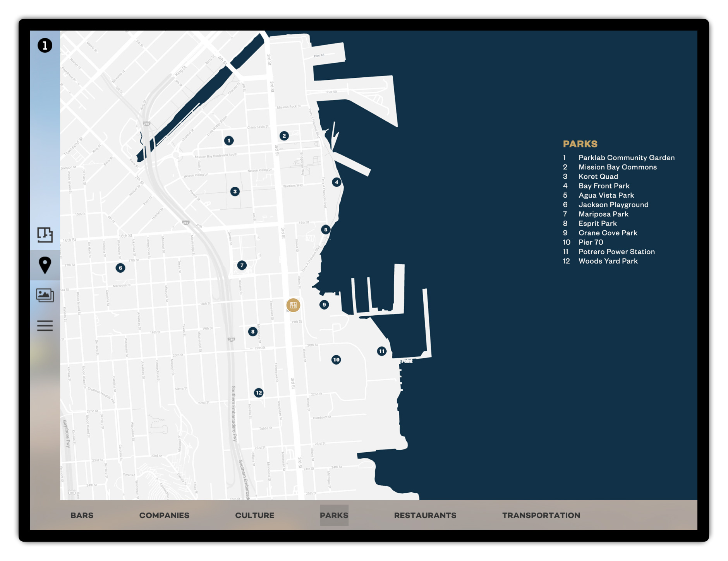This screenshot has width=728, height=561.
Task: Click map marker 12 for Woods Yard Park
Action: coord(259,393)
